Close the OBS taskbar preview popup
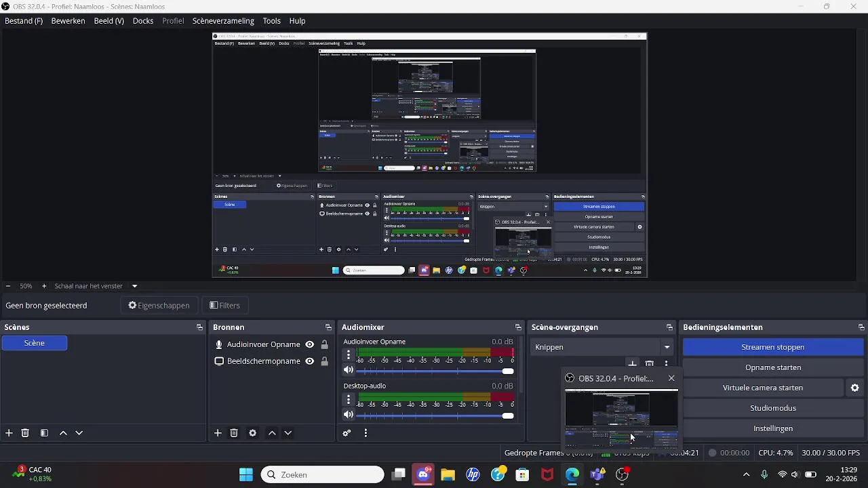 (671, 378)
